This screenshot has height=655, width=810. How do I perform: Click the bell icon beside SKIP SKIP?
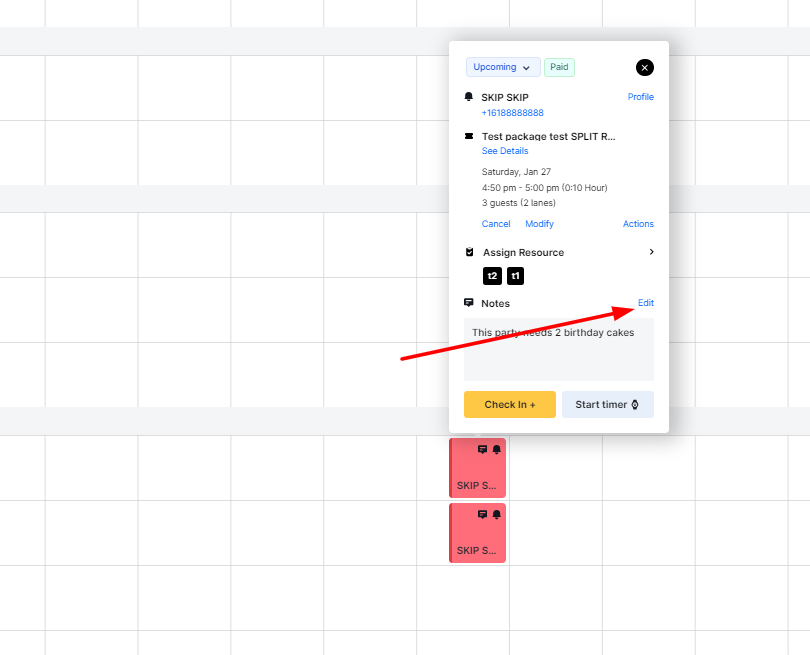[x=469, y=97]
